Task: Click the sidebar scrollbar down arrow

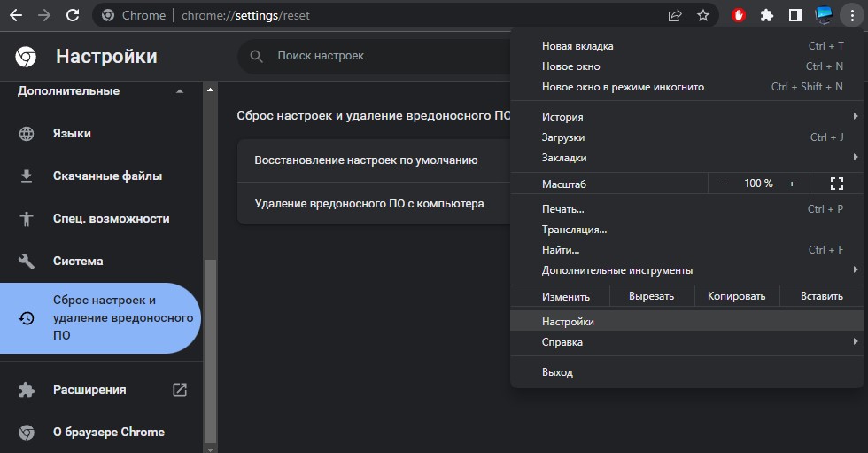Action: click(211, 449)
